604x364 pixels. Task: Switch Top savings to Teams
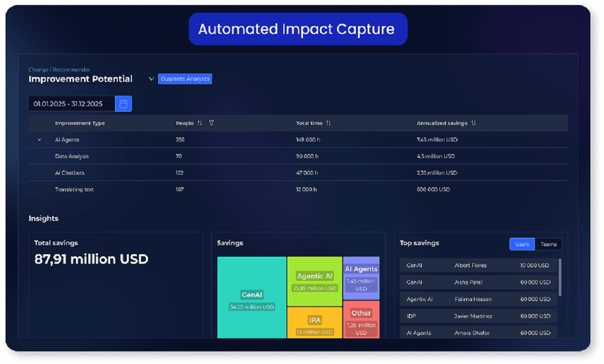coord(548,244)
